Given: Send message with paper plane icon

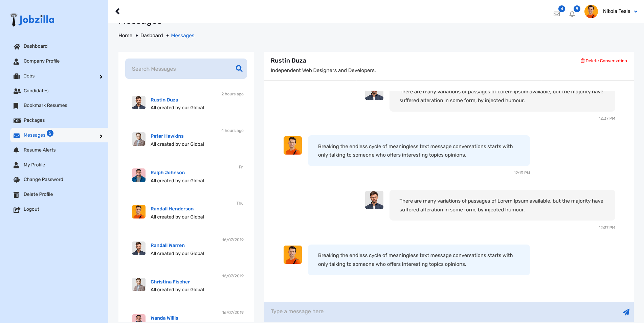Looking at the screenshot, I should [626, 312].
